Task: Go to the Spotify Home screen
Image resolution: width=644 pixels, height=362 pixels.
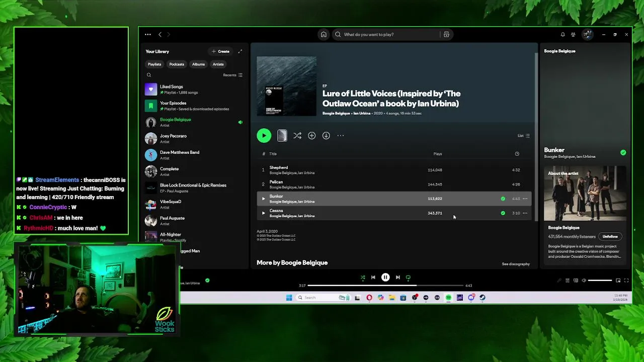Action: pyautogui.click(x=324, y=35)
